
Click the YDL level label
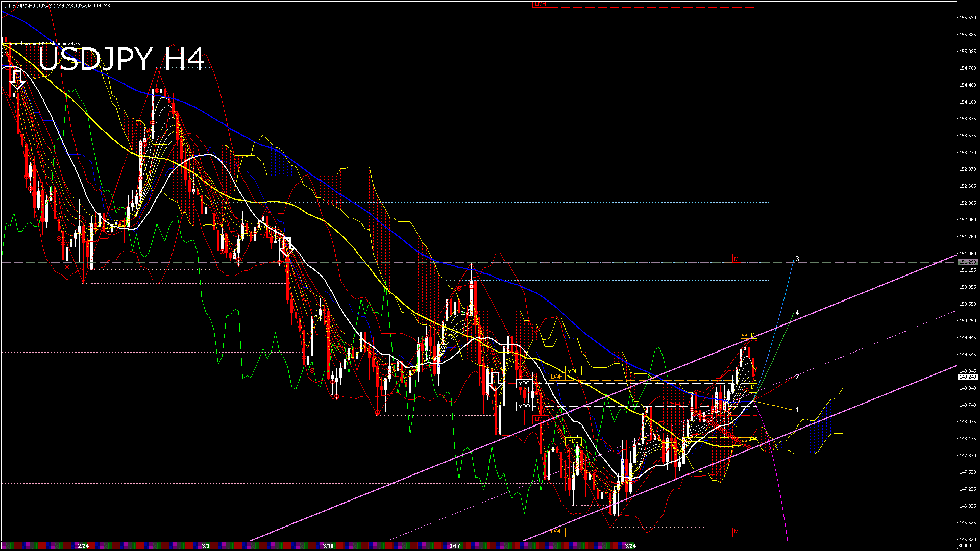[x=573, y=441]
